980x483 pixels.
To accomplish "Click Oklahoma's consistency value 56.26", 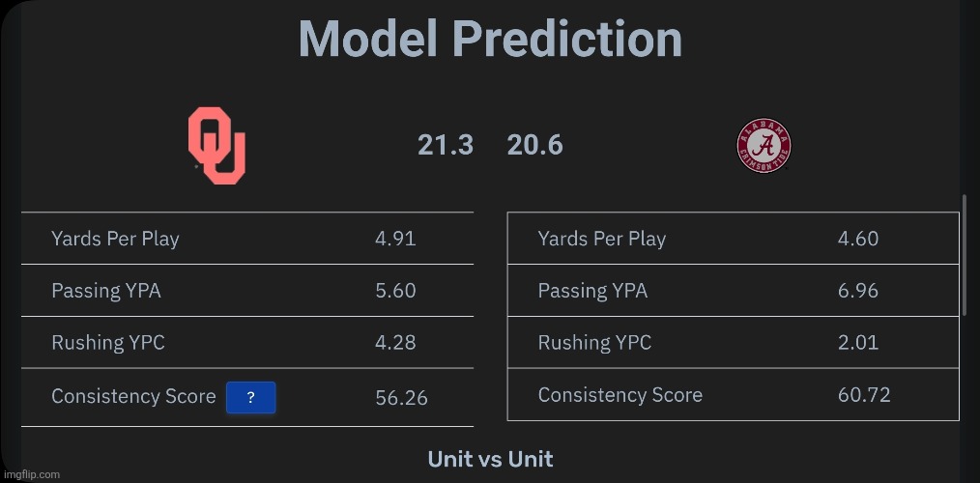I will (401, 398).
